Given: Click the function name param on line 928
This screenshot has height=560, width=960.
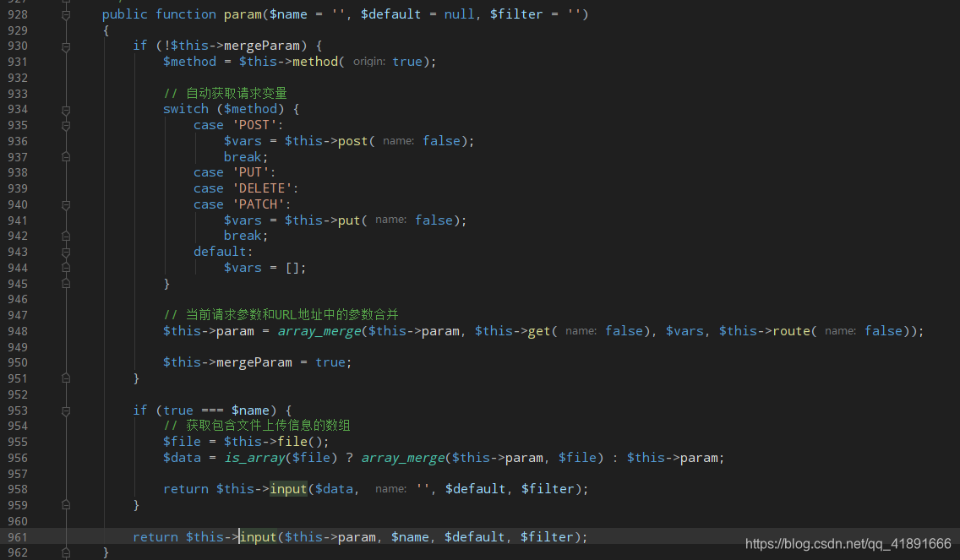Looking at the screenshot, I should 243,14.
